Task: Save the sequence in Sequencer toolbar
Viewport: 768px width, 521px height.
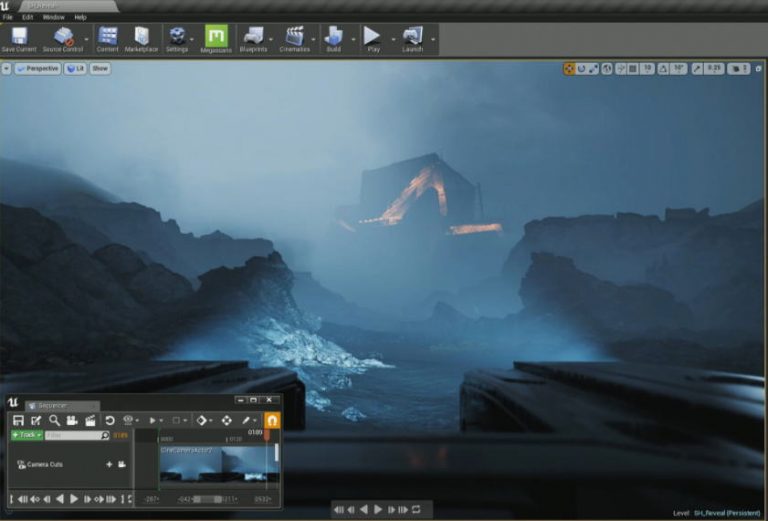Action: tap(18, 420)
